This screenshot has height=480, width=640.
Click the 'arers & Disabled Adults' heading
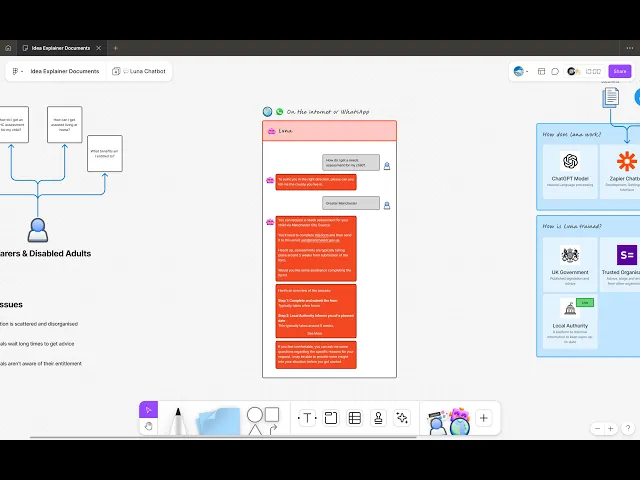pos(46,253)
